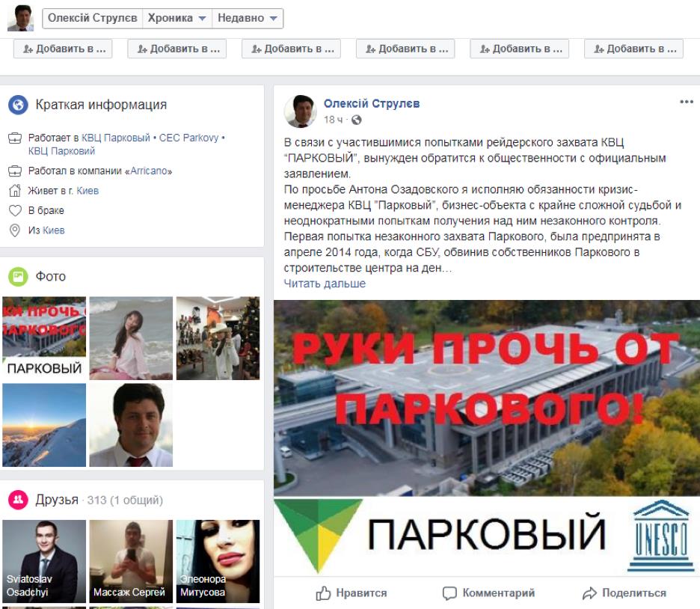Click the Краткая информация globe icon
Viewport: 700px width, 609px height.
point(18,105)
